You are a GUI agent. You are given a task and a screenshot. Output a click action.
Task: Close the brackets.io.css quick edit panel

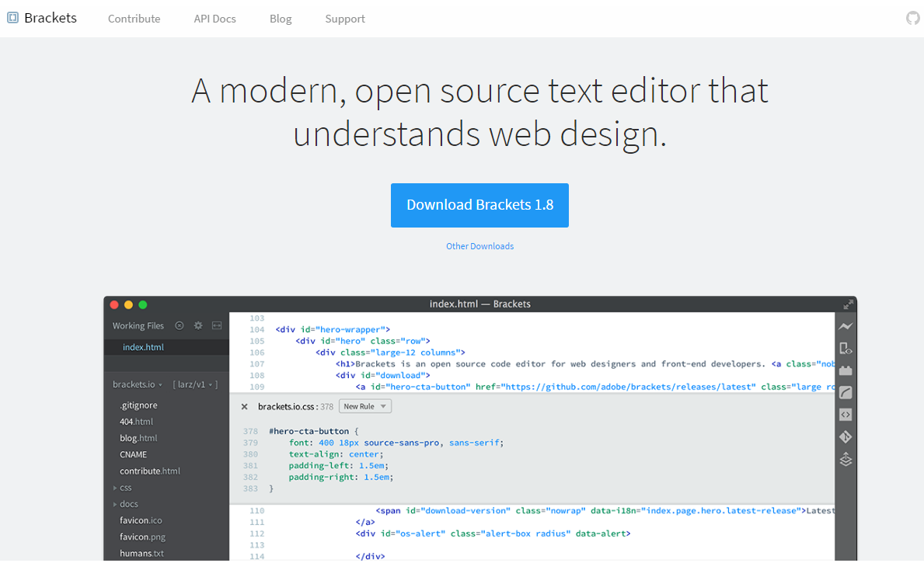click(244, 406)
